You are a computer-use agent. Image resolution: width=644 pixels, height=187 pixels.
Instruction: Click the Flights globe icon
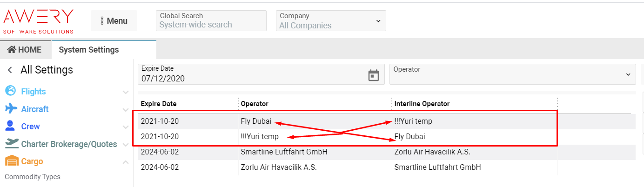click(11, 91)
